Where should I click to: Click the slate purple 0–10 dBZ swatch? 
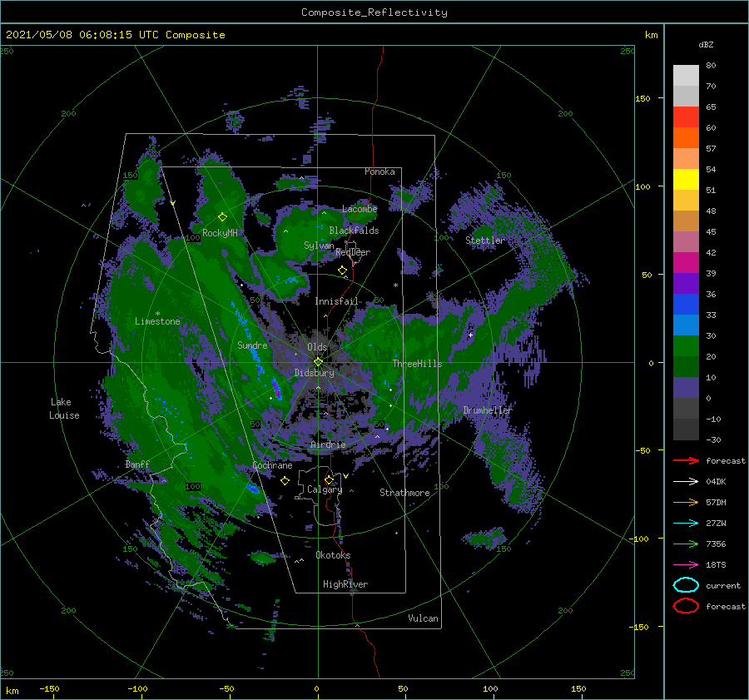[686, 388]
